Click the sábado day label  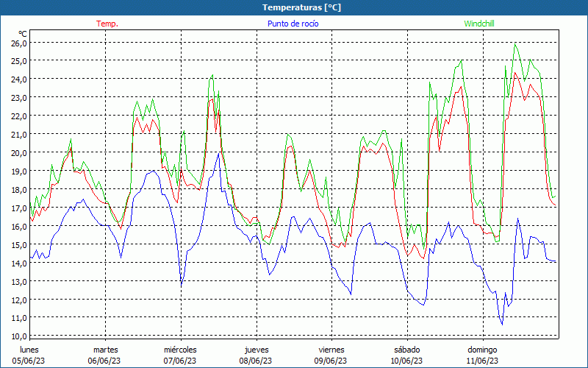[x=407, y=350]
